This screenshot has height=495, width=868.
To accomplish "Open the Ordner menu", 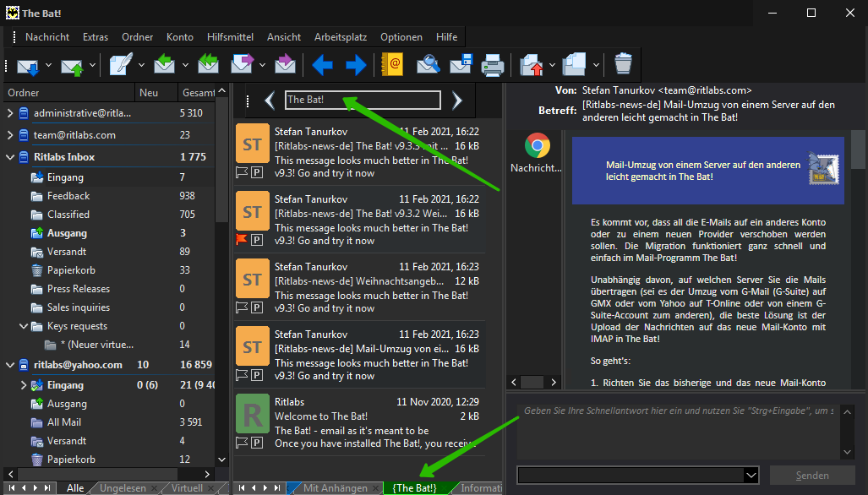I will tap(137, 37).
